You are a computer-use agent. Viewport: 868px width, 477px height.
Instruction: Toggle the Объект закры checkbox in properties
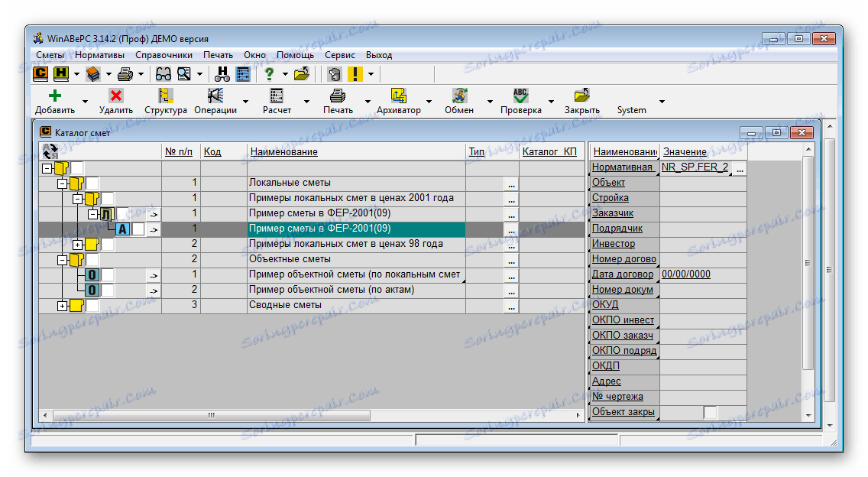(710, 412)
